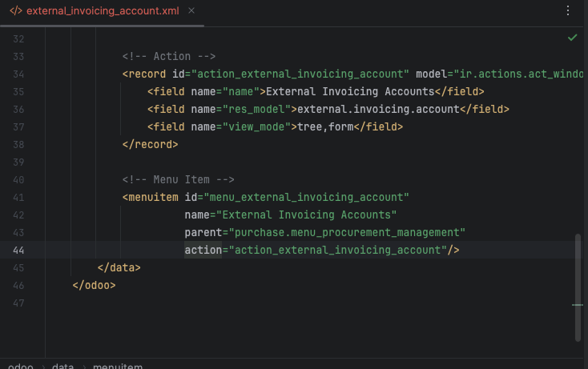Click 'External Invoicing Accounts' field text on line 35

350,92
